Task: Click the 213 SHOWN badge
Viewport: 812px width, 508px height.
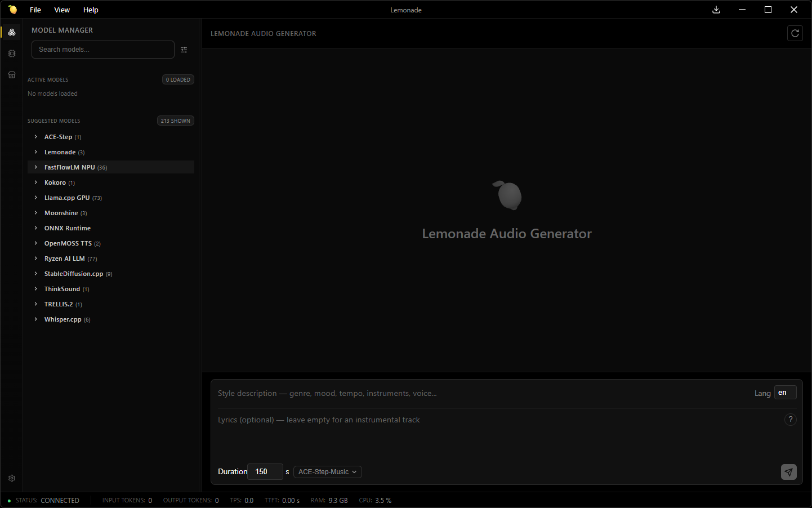Action: (176, 121)
